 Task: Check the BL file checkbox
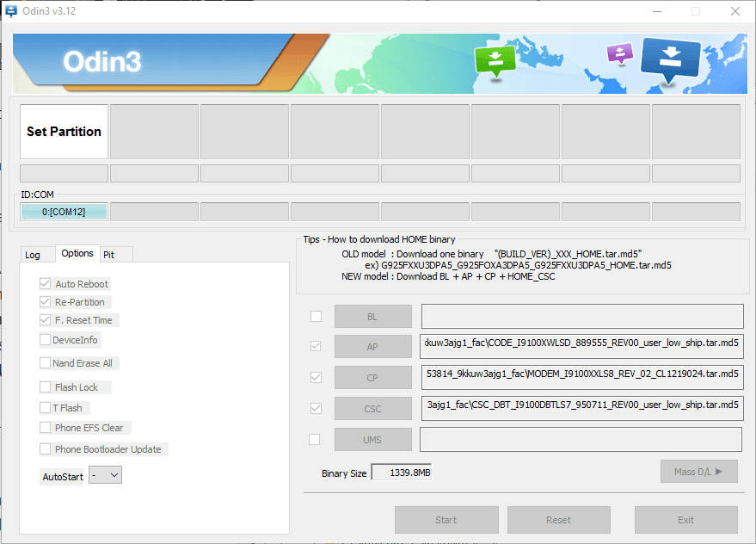pos(316,316)
